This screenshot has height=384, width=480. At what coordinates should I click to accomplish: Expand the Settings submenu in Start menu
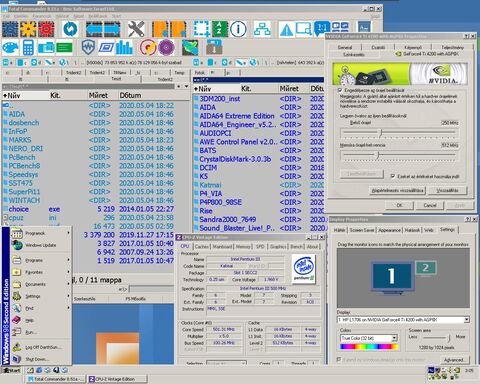pos(41,296)
